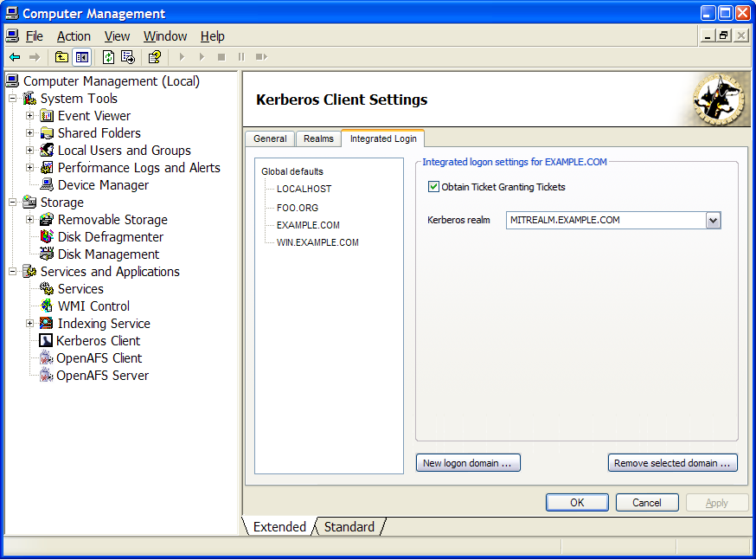756x560 pixels.
Task: Select Kerberos Client in the tree
Action: pos(98,341)
